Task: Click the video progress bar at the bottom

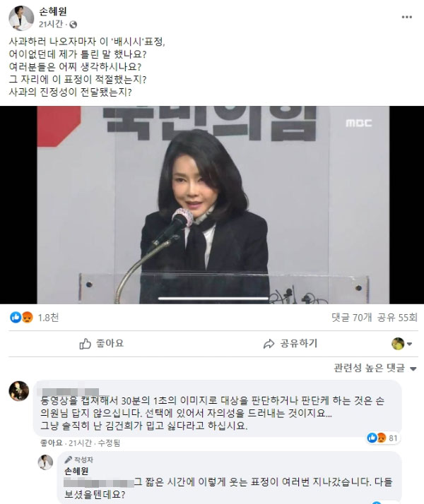Action: [x=213, y=299]
